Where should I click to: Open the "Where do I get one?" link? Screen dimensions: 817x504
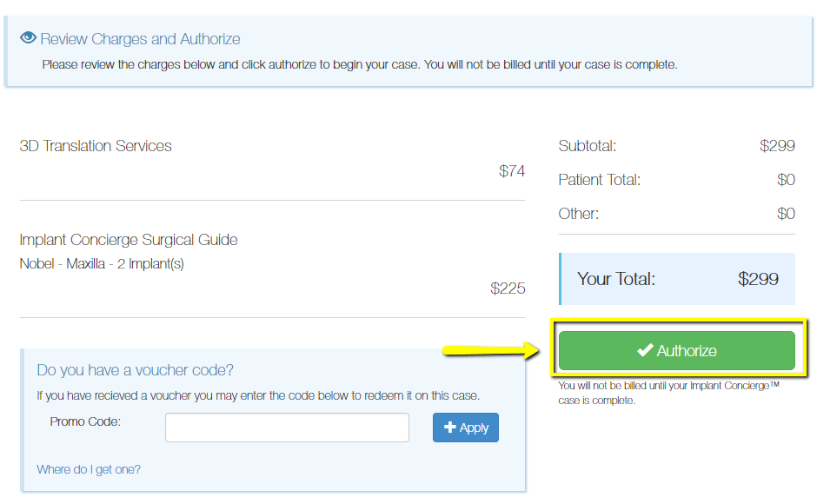click(x=89, y=469)
